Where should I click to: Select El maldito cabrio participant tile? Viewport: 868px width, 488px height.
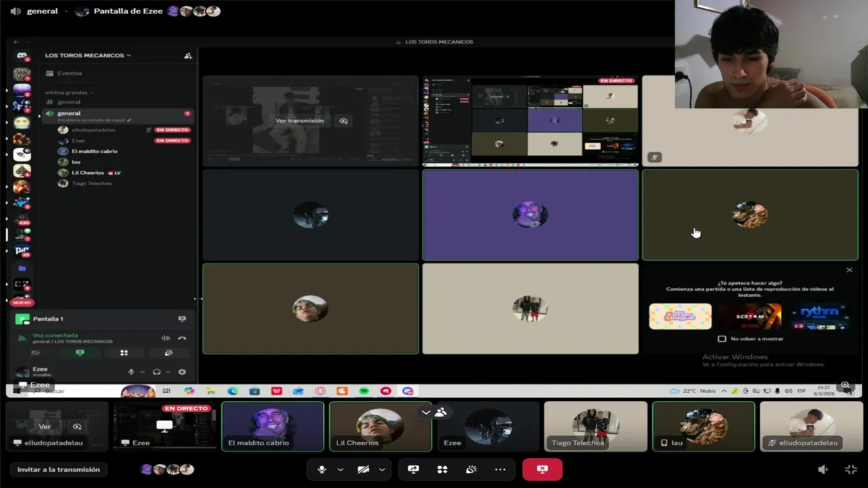pos(273,426)
